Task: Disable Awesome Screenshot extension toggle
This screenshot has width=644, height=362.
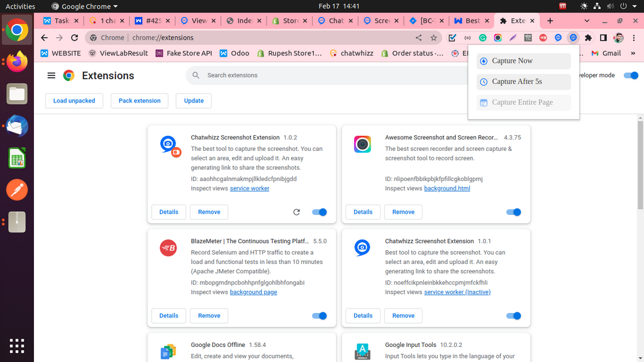Action: pos(514,212)
